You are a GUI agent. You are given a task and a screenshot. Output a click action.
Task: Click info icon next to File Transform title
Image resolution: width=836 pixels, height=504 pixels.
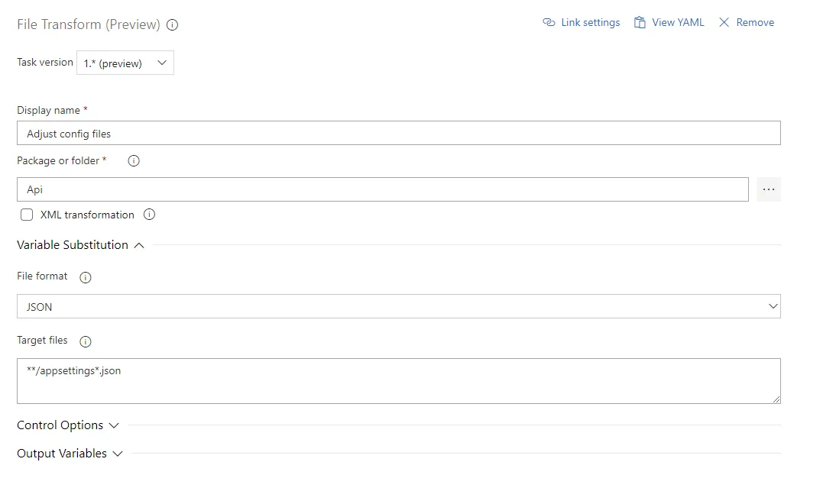coord(173,24)
